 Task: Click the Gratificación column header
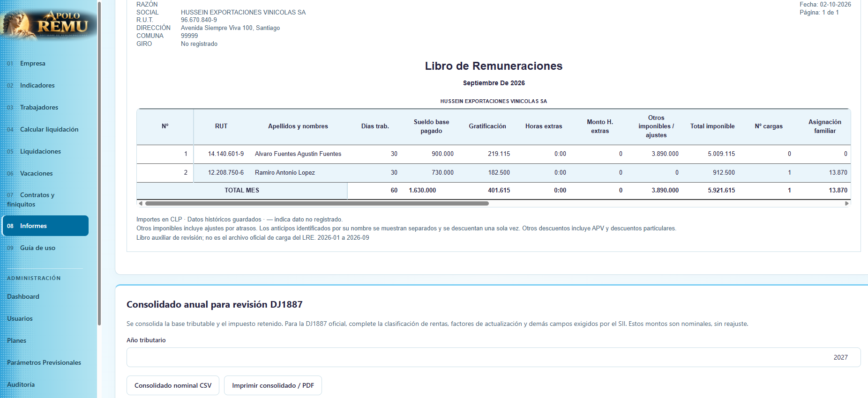coord(487,126)
